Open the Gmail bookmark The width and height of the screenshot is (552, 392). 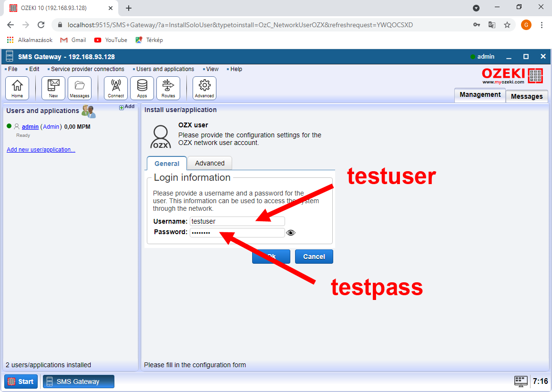(x=73, y=40)
